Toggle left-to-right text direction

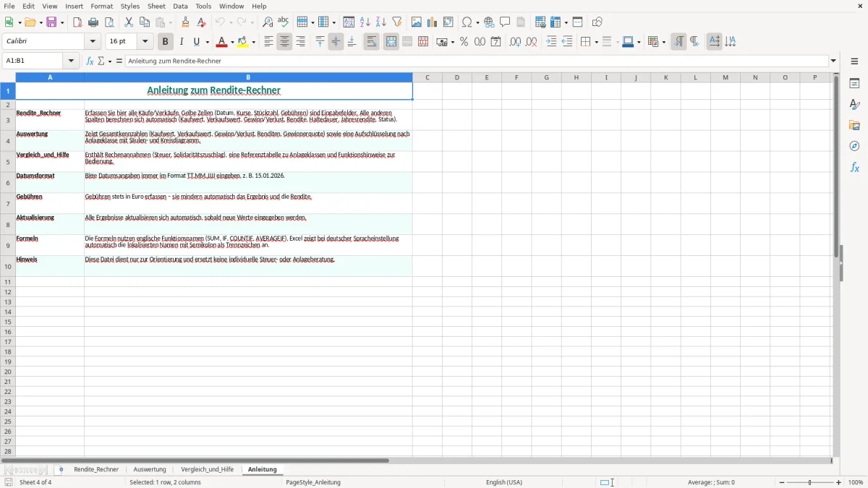678,42
